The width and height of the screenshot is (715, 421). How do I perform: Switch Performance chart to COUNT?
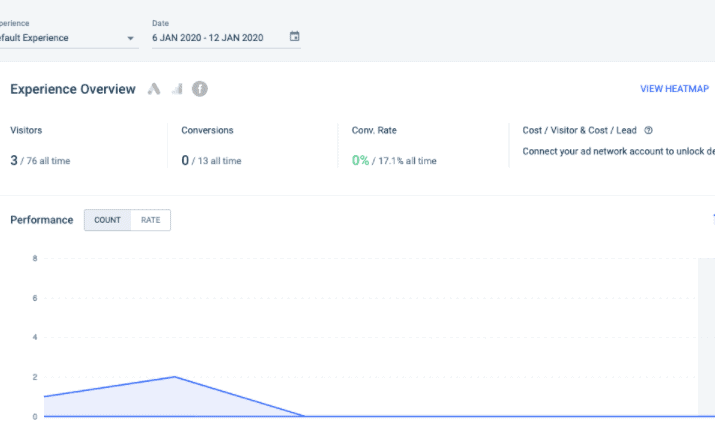(x=107, y=220)
